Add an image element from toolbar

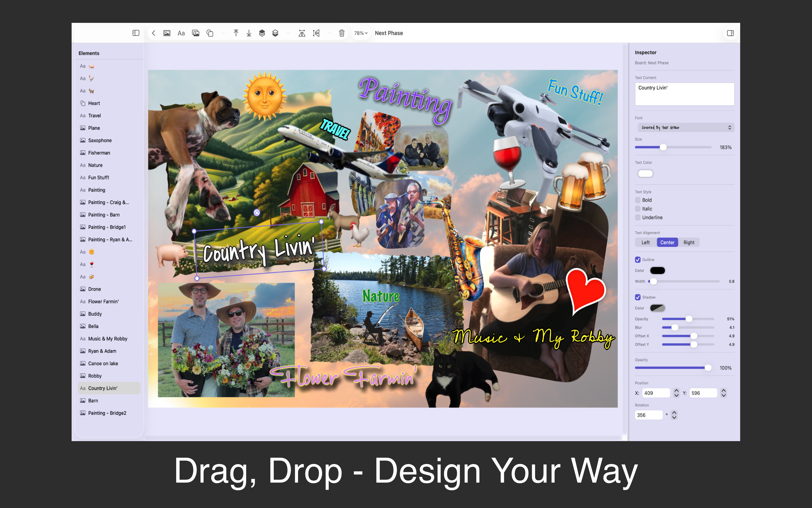pyautogui.click(x=167, y=33)
